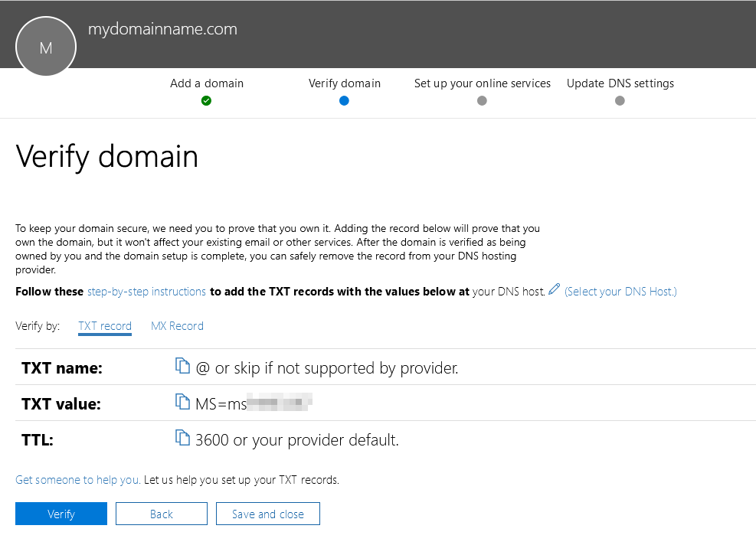Open the "Get someone to help you" link

tap(77, 480)
